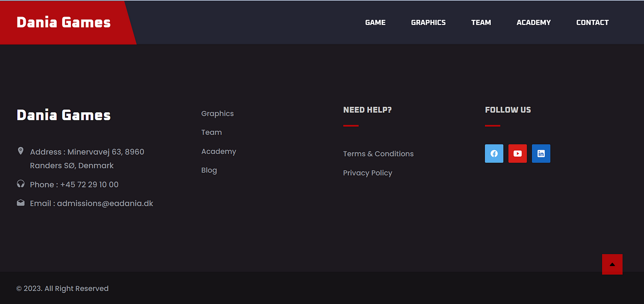Screen dimensions: 644x304
Task: Click the Dania Games header logo
Action: point(63,23)
